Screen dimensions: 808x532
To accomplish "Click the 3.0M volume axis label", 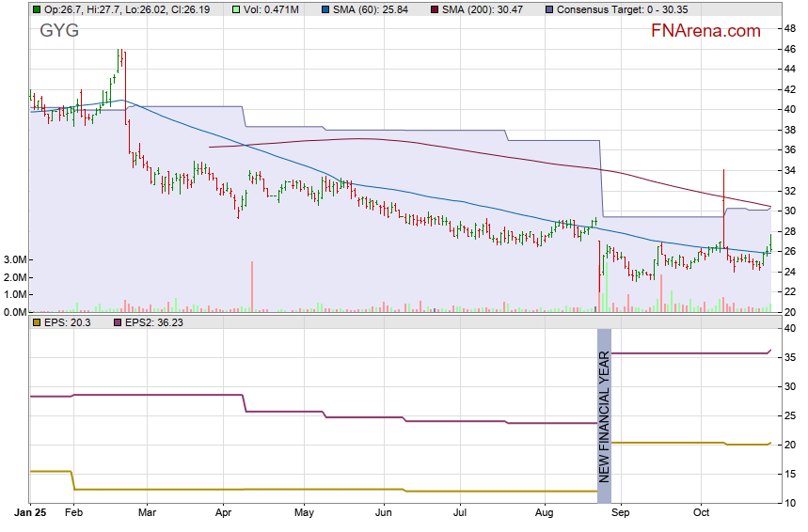I will point(15,259).
